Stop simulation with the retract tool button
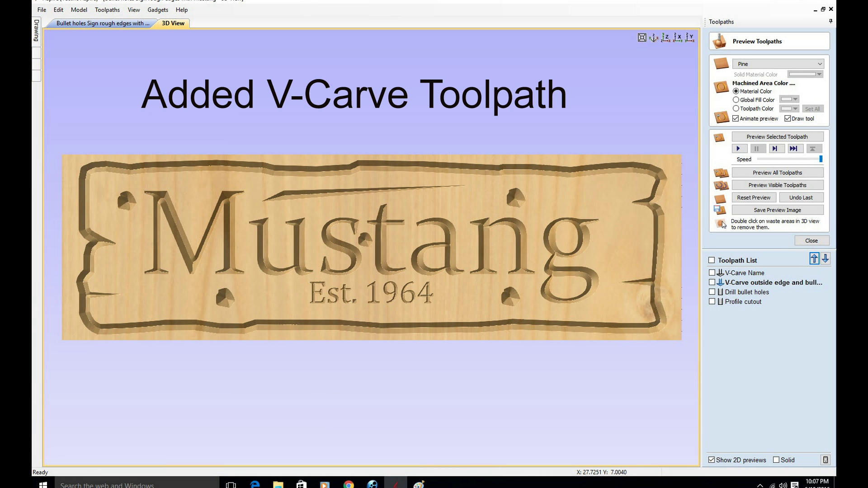868x488 pixels. [813, 149]
